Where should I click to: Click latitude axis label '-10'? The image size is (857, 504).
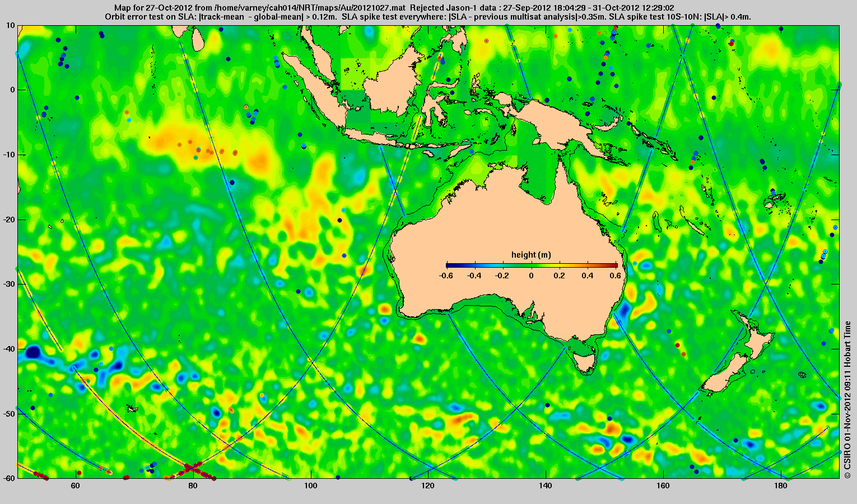tap(9, 155)
